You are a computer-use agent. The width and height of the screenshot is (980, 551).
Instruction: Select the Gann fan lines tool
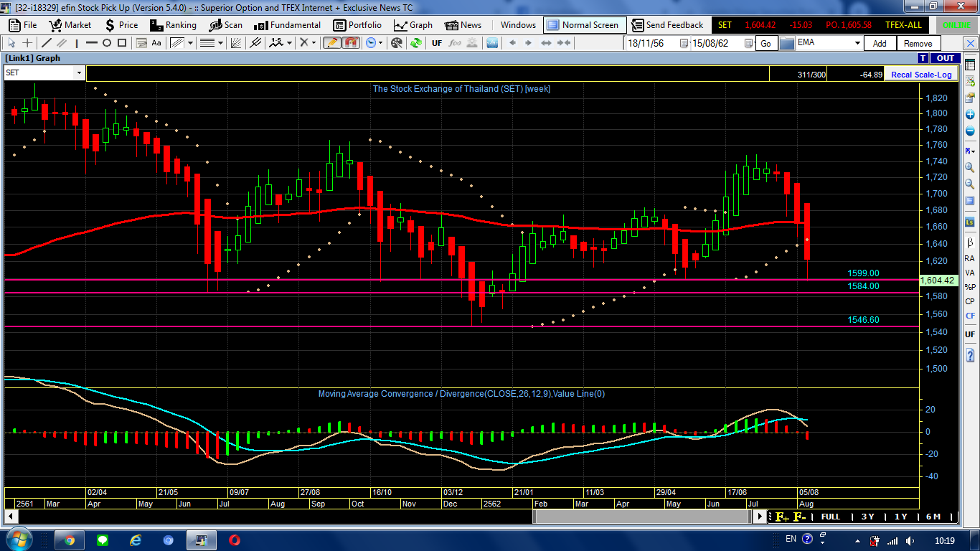(236, 43)
